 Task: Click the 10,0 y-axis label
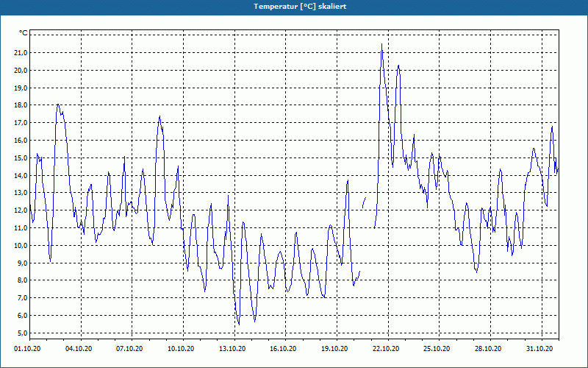[x=21, y=245]
